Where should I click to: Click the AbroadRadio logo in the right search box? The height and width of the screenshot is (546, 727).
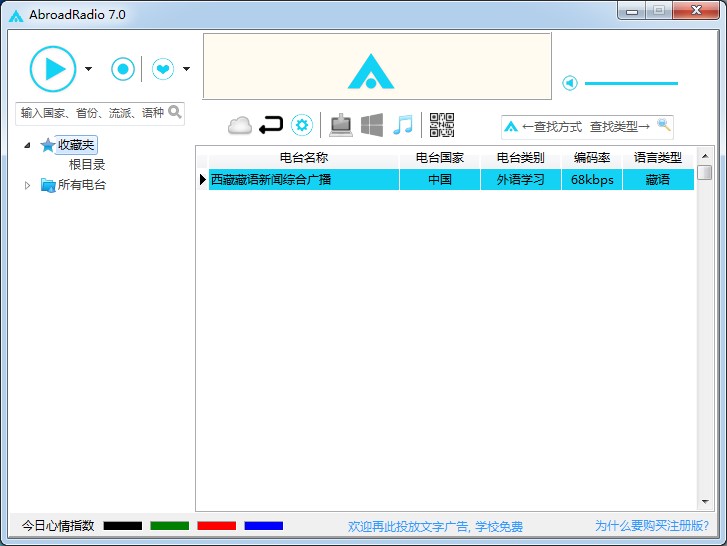coord(511,127)
